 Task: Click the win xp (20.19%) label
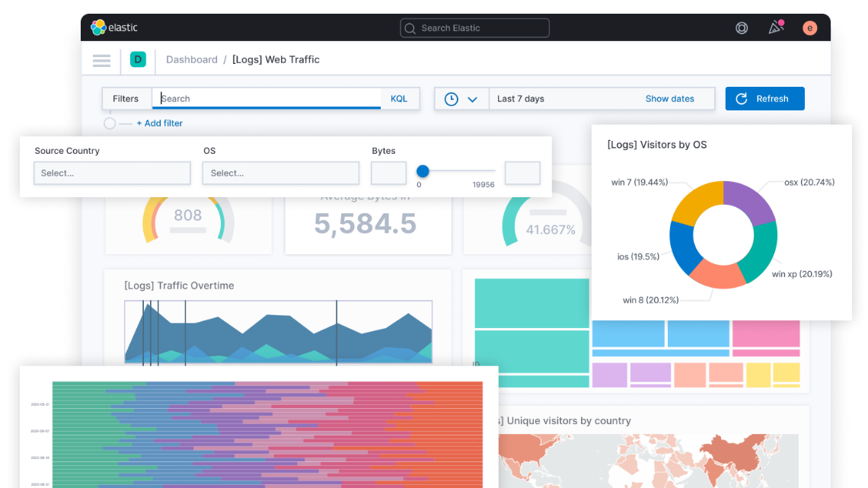click(x=802, y=274)
